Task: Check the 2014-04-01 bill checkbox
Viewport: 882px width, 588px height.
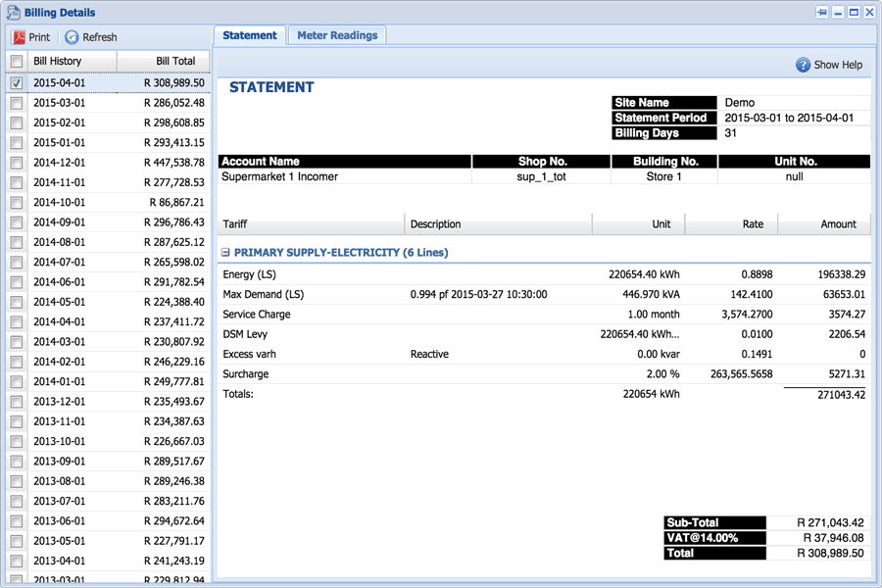Action: click(17, 321)
